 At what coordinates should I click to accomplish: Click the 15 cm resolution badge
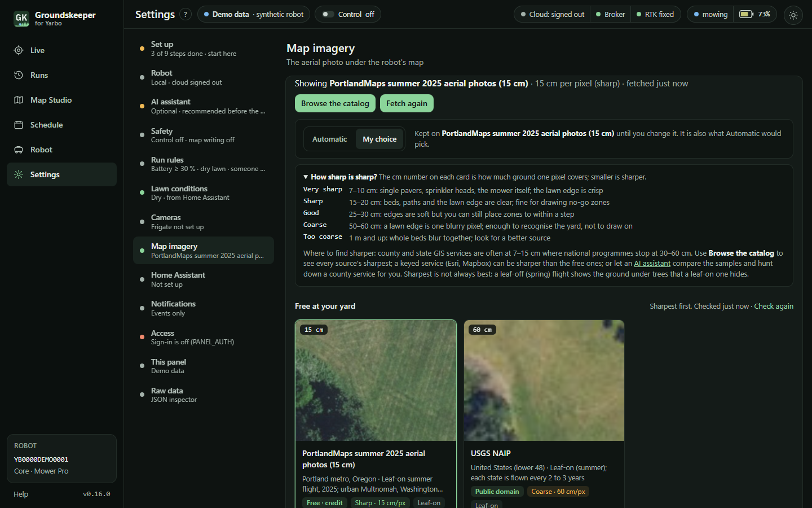(314, 330)
